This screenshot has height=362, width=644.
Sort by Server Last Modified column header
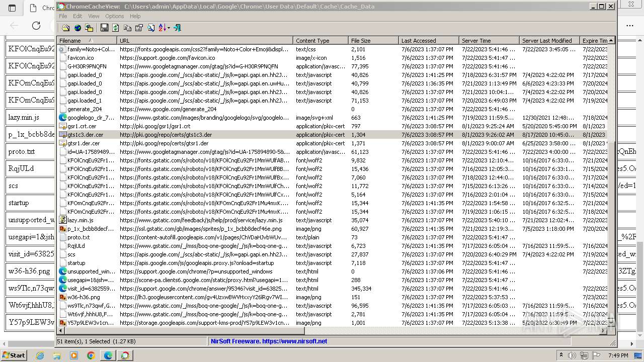click(549, 41)
